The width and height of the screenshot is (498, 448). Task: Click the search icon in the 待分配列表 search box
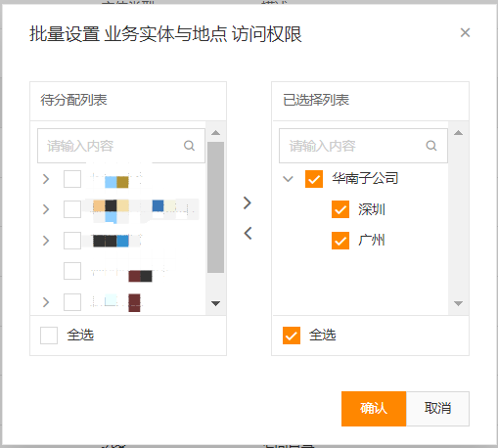tap(189, 146)
